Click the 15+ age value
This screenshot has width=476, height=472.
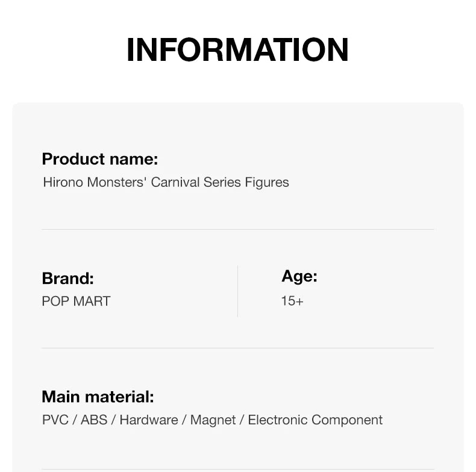pyautogui.click(x=292, y=300)
